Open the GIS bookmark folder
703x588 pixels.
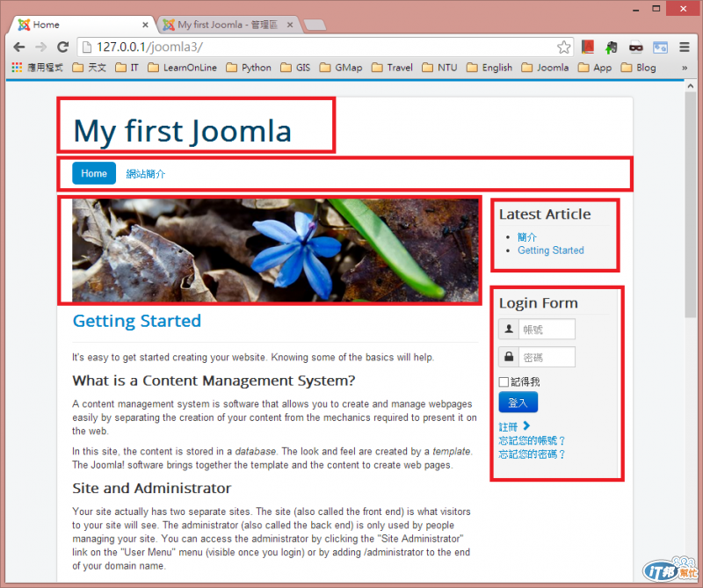[x=295, y=68]
